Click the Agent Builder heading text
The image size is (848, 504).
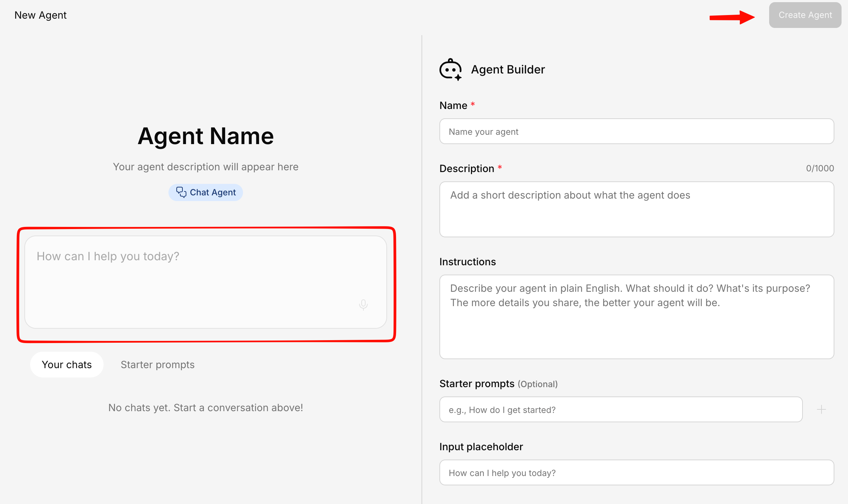pyautogui.click(x=508, y=70)
